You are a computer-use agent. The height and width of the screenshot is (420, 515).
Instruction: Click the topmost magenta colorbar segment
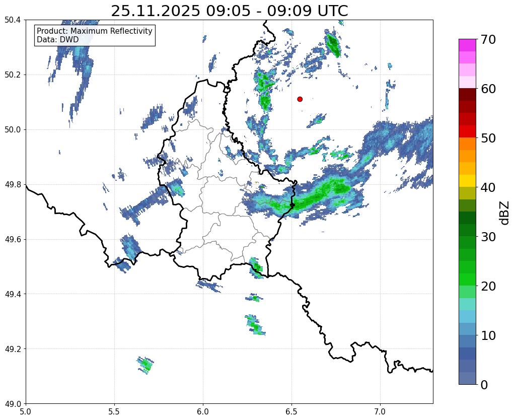tap(467, 45)
